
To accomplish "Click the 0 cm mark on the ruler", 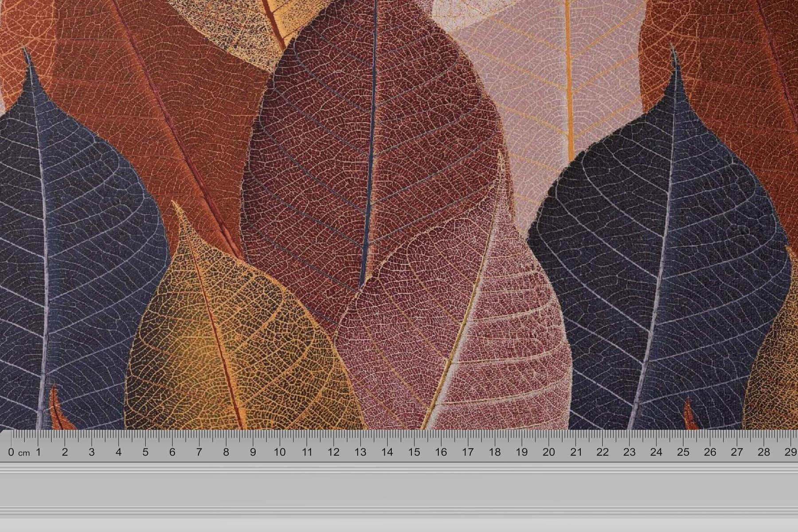I will click(x=11, y=452).
